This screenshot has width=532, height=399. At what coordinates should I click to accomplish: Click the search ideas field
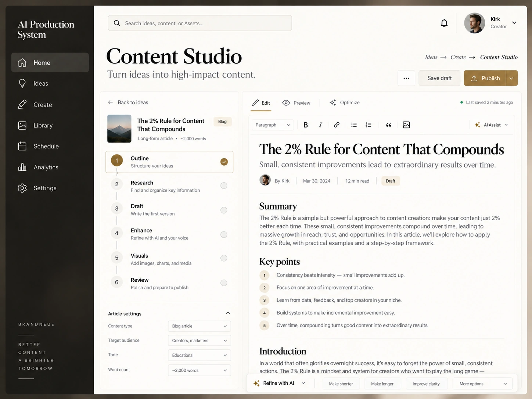point(200,23)
